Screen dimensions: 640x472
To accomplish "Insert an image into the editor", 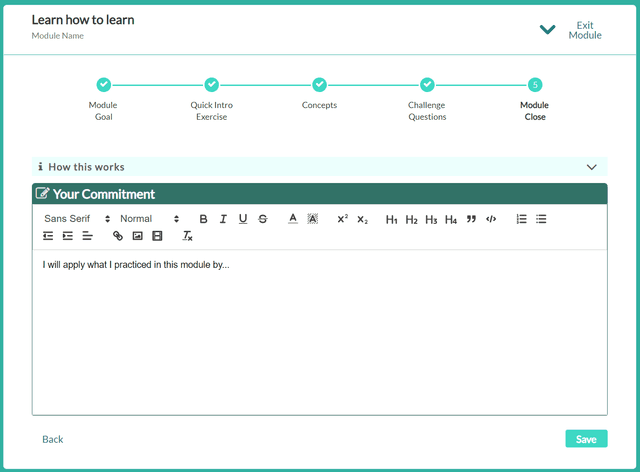I will click(137, 236).
